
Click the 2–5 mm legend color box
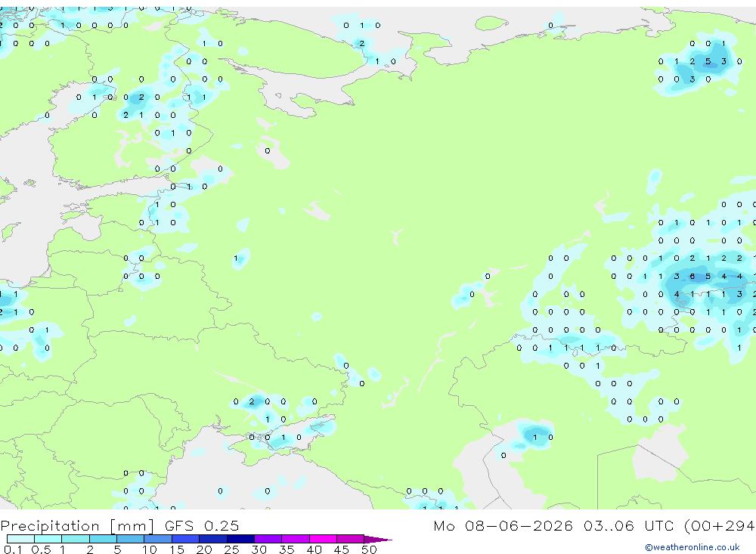point(103,539)
